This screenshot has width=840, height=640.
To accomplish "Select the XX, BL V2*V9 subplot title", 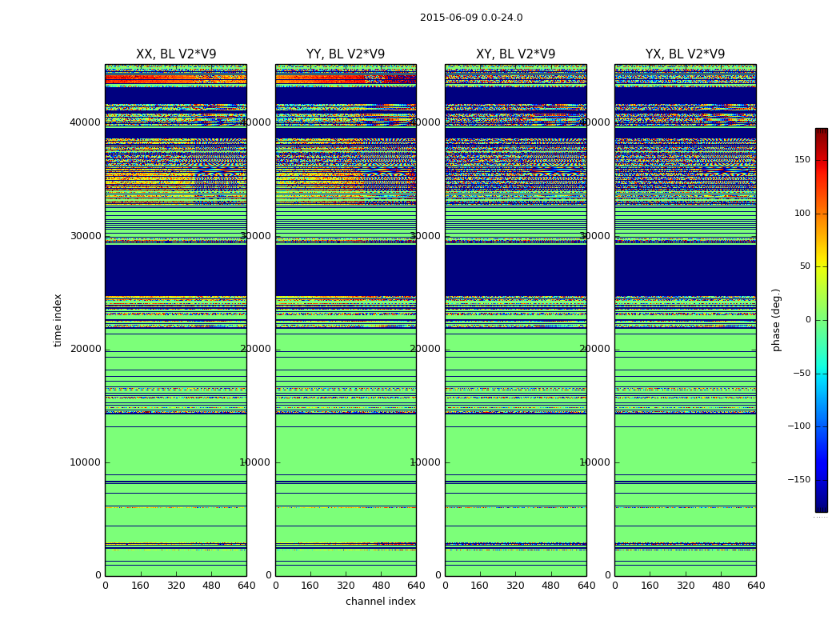I will (176, 54).
